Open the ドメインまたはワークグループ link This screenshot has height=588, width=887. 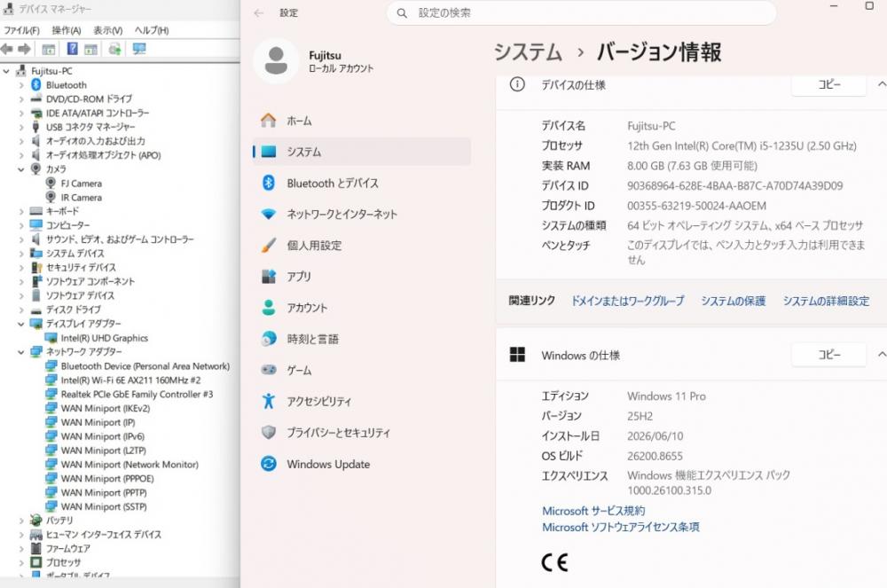(x=627, y=301)
